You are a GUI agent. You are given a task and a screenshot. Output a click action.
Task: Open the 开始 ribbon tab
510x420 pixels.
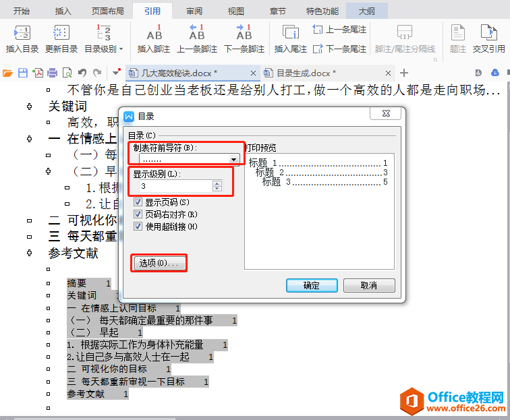coord(22,11)
